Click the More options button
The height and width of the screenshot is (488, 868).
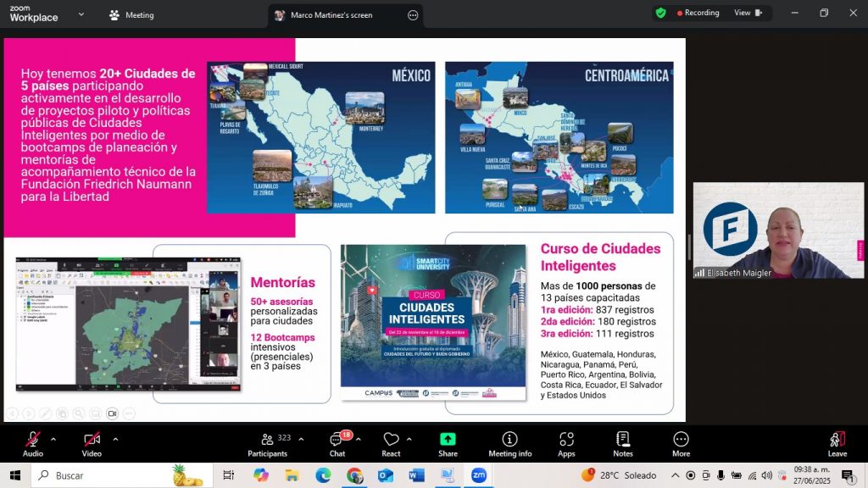pos(681,443)
